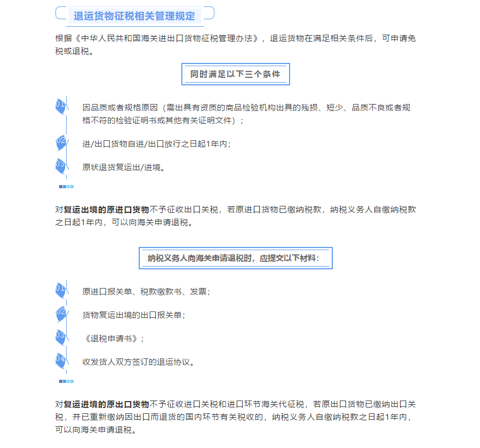This screenshot has height=448, width=480.
Task: Click the 01 bullet icon beside 因品质或者规格原因
Action: click(x=61, y=107)
